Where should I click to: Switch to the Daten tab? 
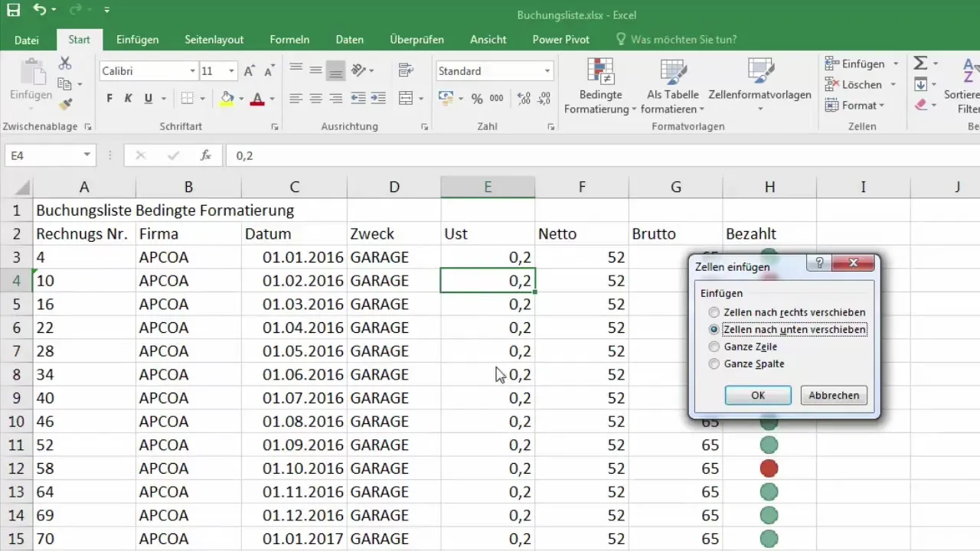350,39
